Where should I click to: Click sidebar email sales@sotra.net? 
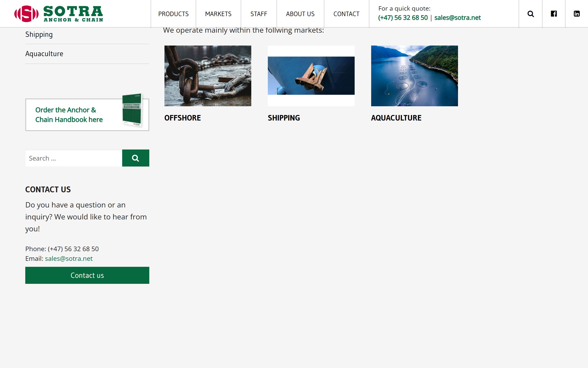click(x=69, y=259)
